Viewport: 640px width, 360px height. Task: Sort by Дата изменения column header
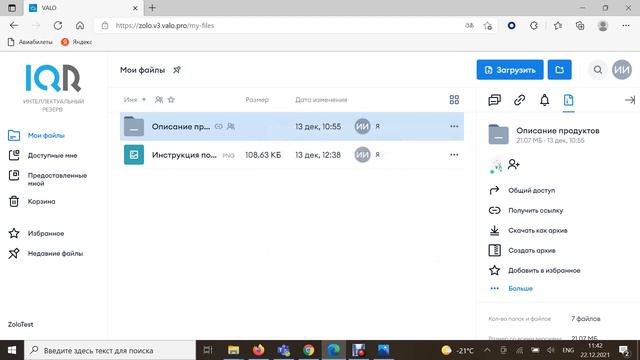coord(321,100)
